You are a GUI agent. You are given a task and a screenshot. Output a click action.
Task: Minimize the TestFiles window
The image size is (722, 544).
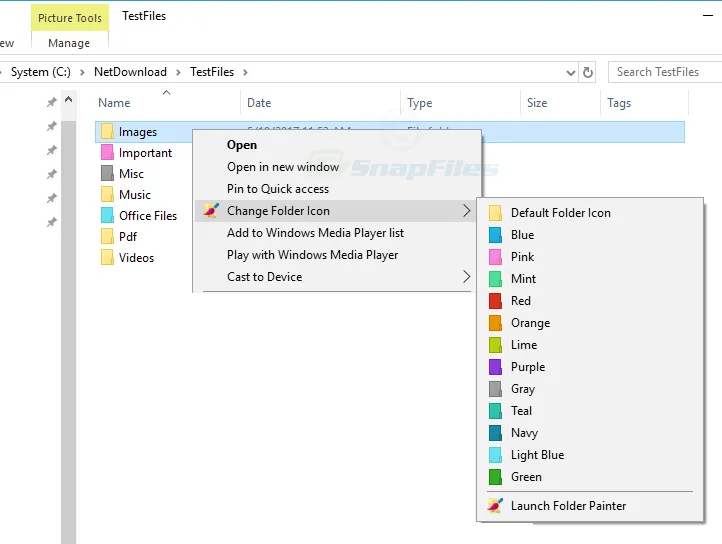pos(708,16)
